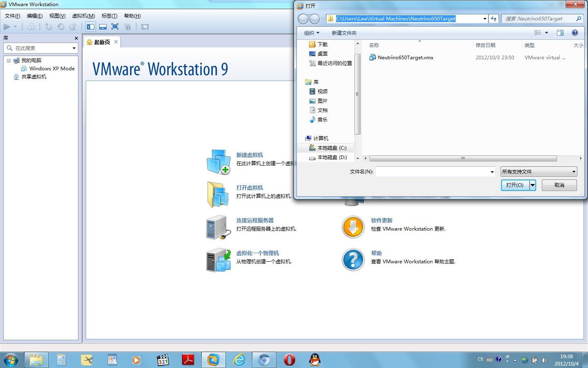Click the remote server tower icon
Image resolution: width=588 pixels, height=368 pixels.
(218, 227)
